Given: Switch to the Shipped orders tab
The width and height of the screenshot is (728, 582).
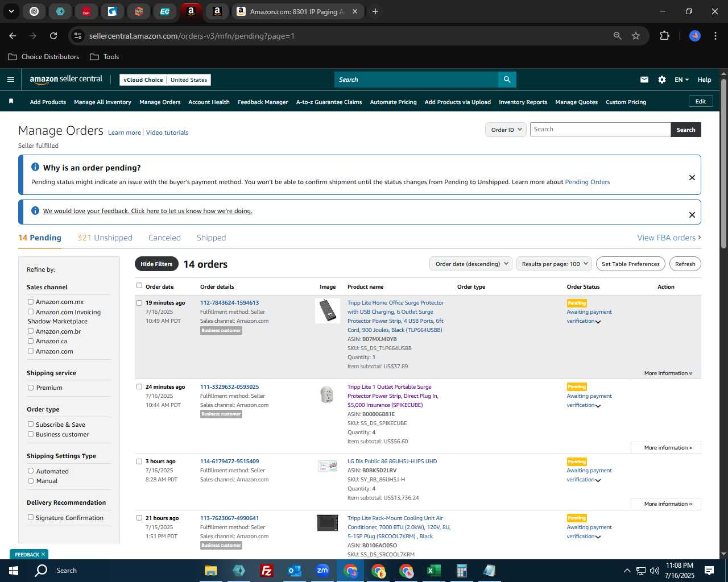Looking at the screenshot, I should pos(211,238).
